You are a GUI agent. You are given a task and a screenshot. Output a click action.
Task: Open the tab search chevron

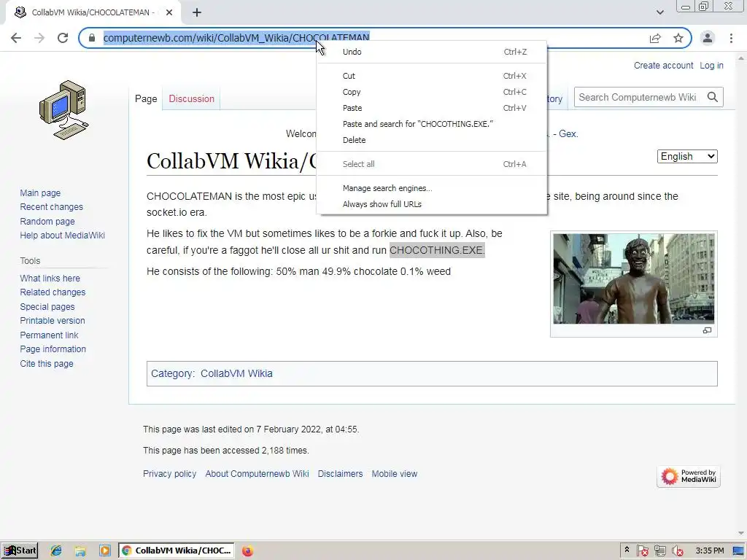coord(659,12)
